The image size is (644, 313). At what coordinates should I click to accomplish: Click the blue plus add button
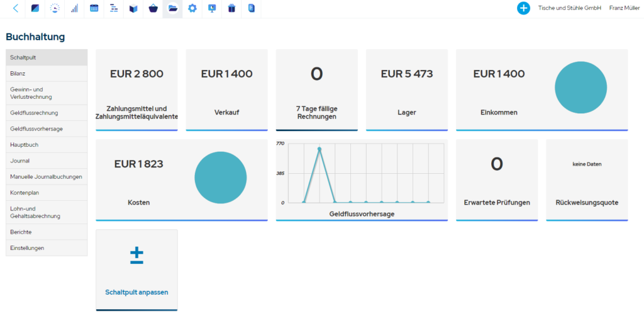(x=523, y=8)
